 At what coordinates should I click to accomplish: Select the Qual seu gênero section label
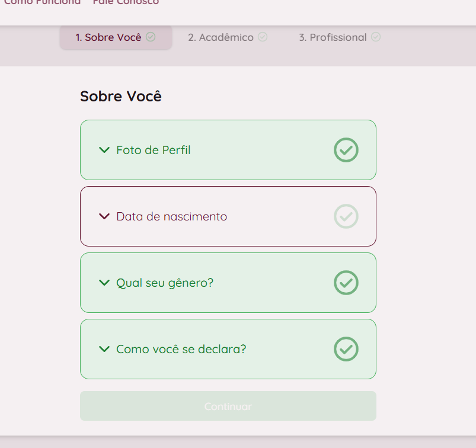point(165,283)
